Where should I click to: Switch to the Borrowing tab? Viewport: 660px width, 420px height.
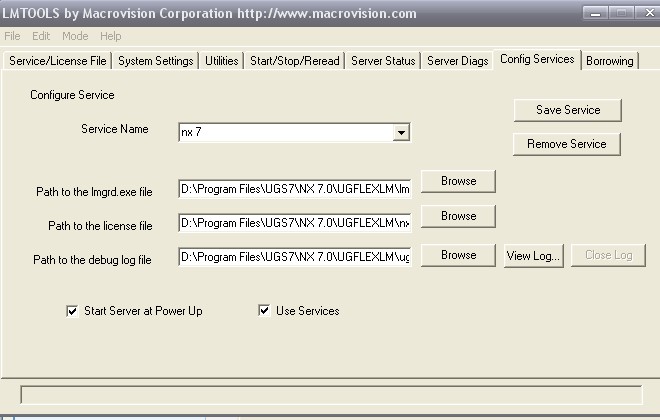[609, 61]
